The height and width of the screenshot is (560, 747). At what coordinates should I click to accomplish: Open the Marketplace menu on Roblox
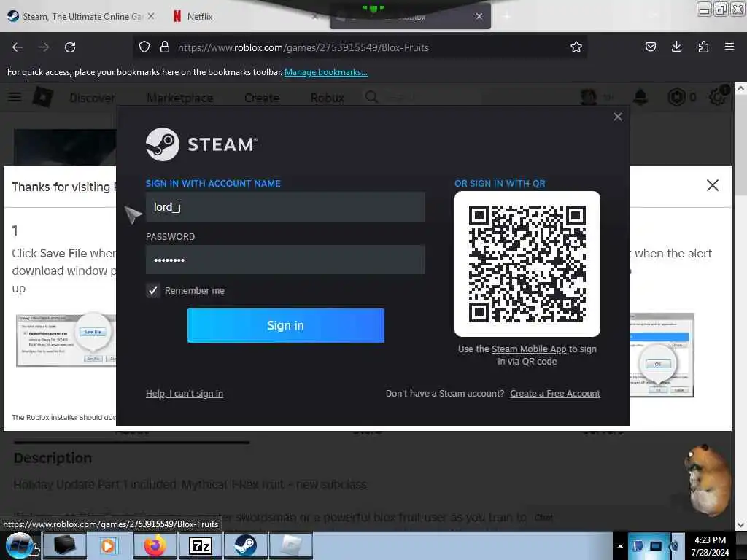[179, 98]
